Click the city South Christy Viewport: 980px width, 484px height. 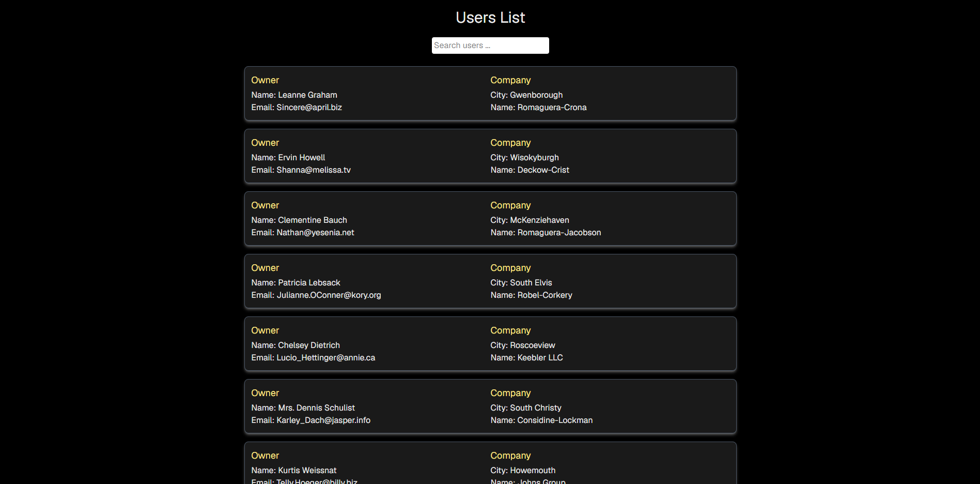click(536, 408)
